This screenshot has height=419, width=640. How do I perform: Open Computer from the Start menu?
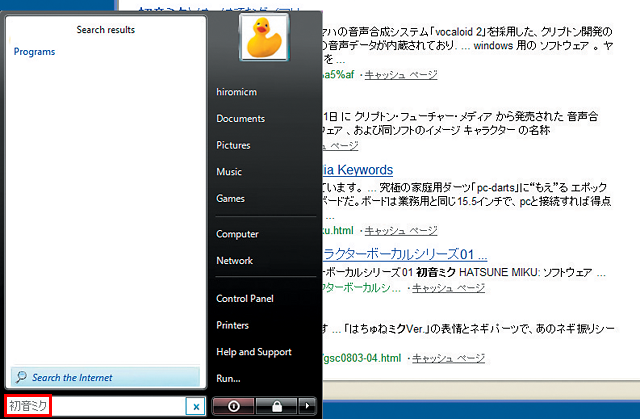[x=237, y=234]
